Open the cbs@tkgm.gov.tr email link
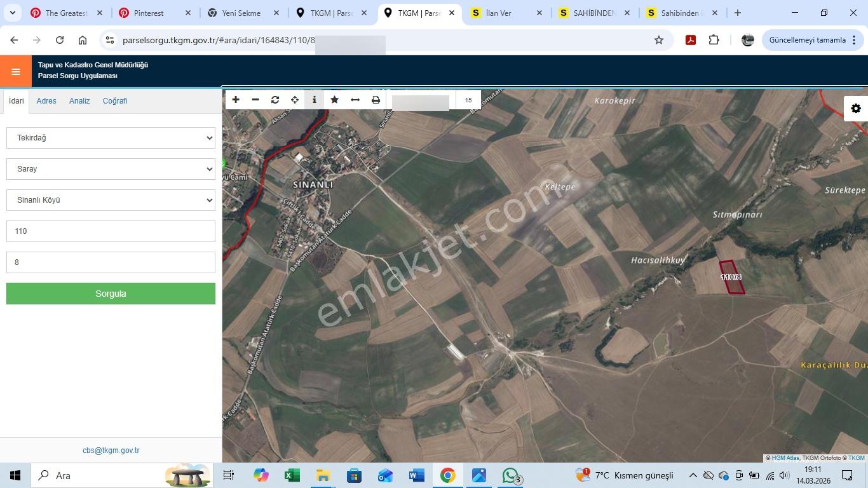868x488 pixels. pyautogui.click(x=111, y=451)
